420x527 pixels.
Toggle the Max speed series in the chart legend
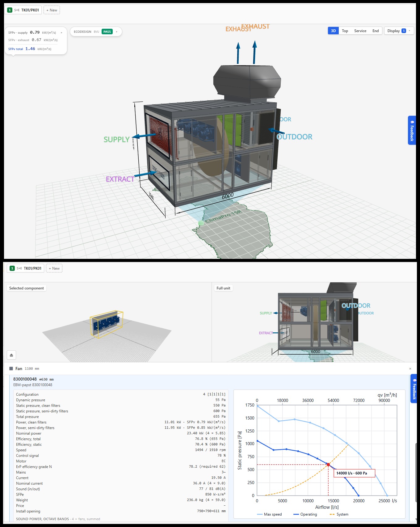point(269,514)
